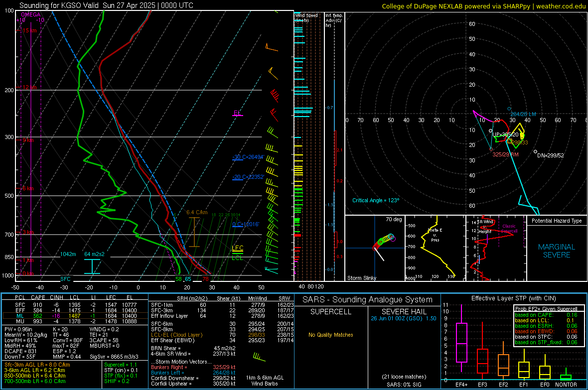Click the Eff Inflow Layer row
Screen dimensions: 588x390
click(222, 316)
